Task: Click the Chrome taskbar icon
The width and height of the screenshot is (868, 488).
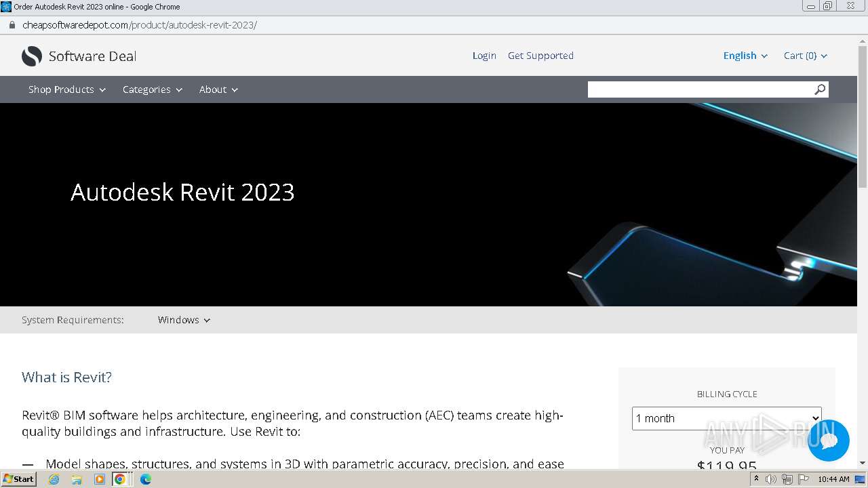Action: click(120, 479)
